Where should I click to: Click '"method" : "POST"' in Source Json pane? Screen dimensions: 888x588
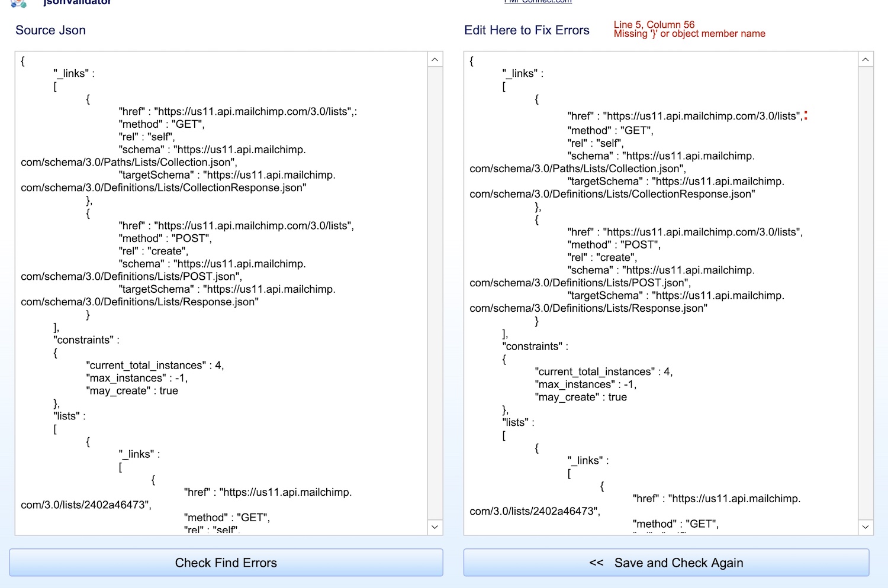click(x=165, y=238)
